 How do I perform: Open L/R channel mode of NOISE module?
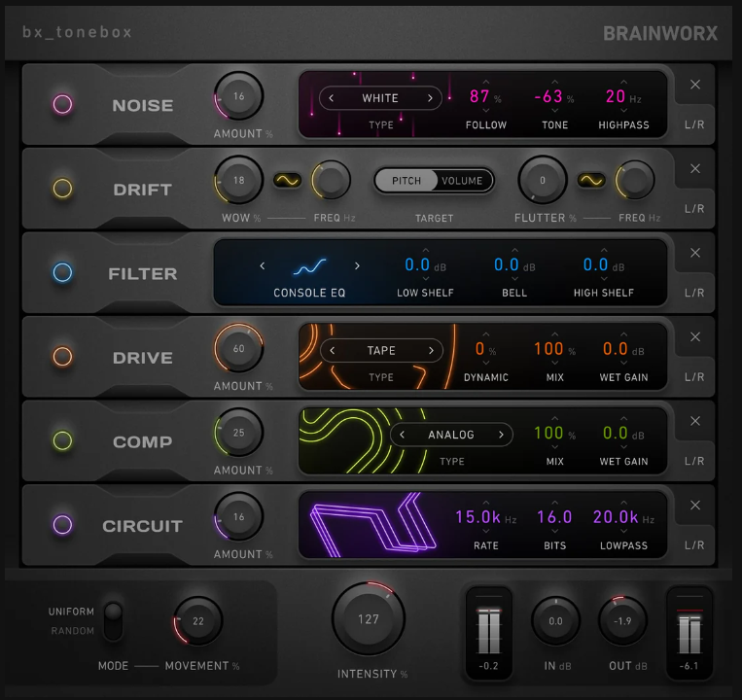[x=694, y=124]
